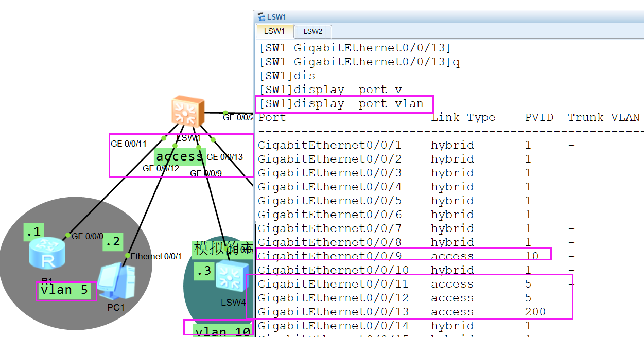Click the GigabitEthernet0/0/9 access row
Image resolution: width=644 pixels, height=337 pixels.
tap(402, 256)
